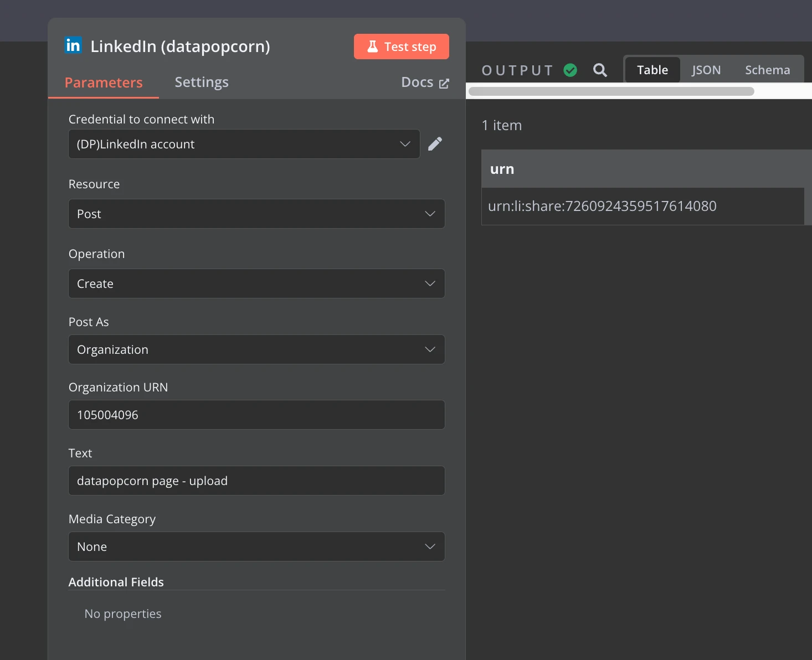Click the '1 item' count label
The width and height of the screenshot is (812, 660).
(x=502, y=125)
